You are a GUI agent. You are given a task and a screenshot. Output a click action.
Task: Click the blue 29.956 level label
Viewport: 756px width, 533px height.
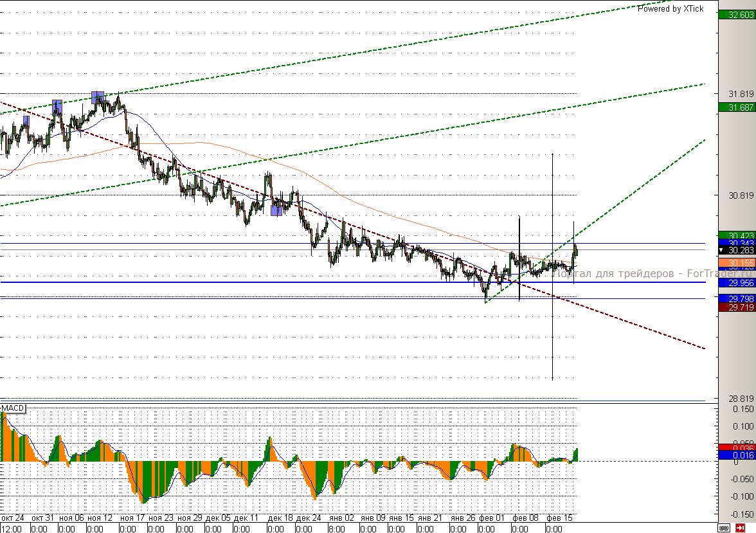(737, 283)
